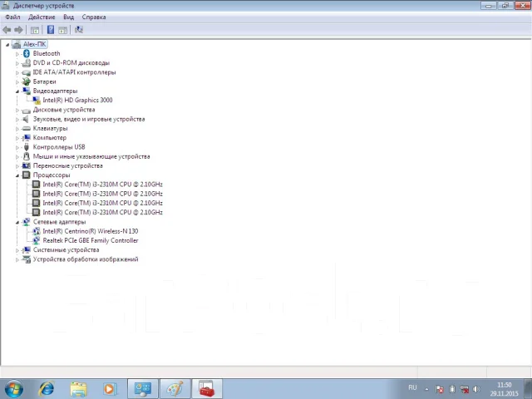Image resolution: width=532 pixels, height=399 pixels.
Task: Open the Help toolbar icon
Action: coord(51,30)
